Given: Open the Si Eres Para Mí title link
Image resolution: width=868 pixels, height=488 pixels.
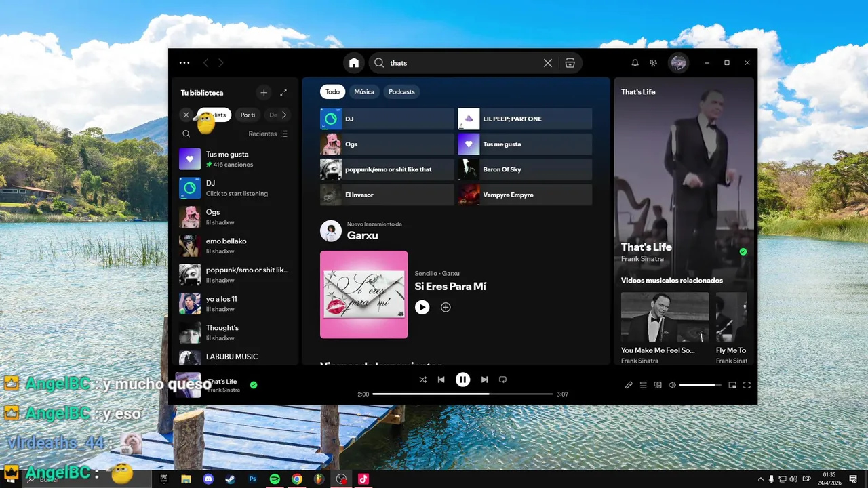Looking at the screenshot, I should tap(450, 287).
